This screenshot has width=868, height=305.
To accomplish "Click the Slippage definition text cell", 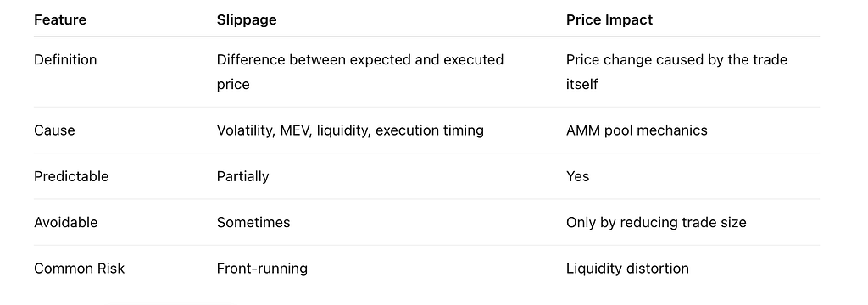I will 359,72.
